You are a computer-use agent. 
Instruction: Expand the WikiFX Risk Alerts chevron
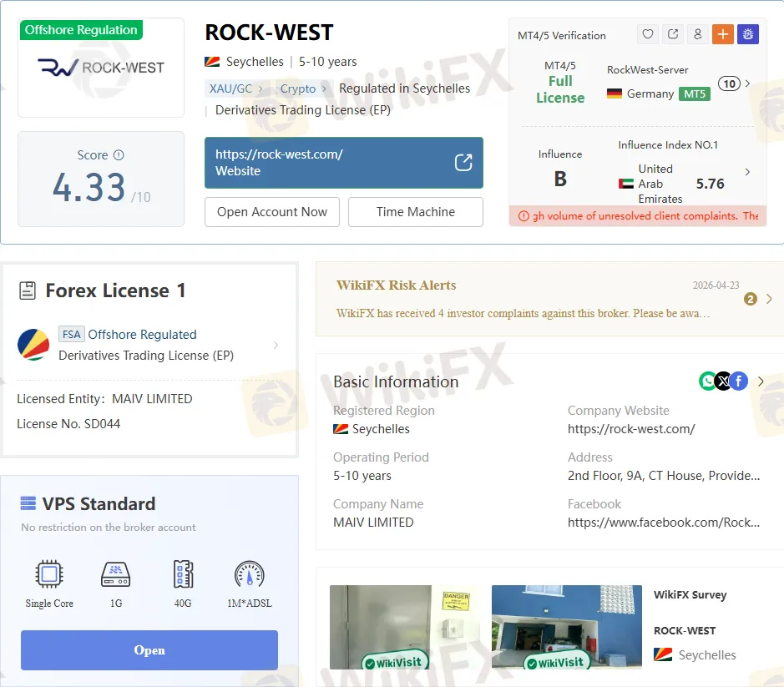coord(769,299)
